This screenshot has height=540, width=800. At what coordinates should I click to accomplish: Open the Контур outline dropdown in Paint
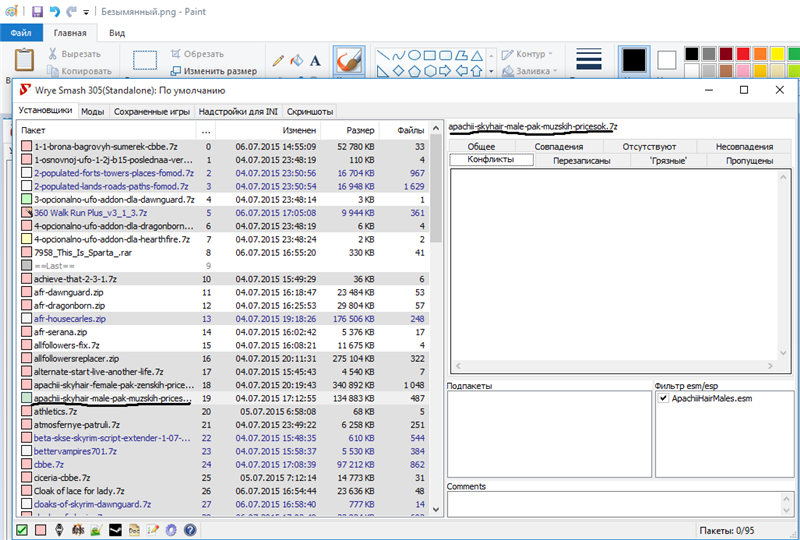(x=528, y=54)
